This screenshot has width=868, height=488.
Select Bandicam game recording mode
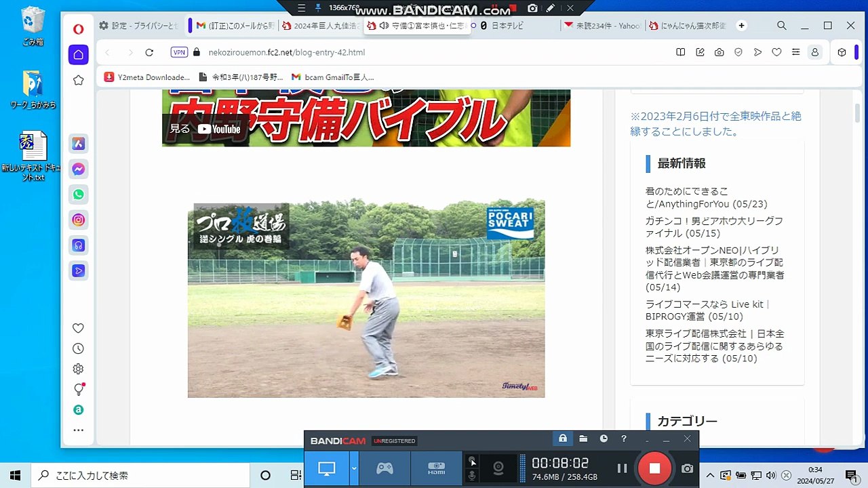tap(384, 468)
